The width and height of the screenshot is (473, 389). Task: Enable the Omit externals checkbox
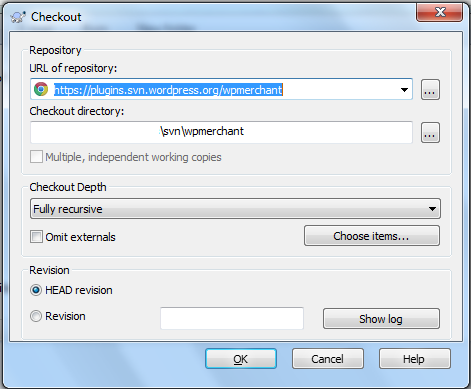click(36, 237)
